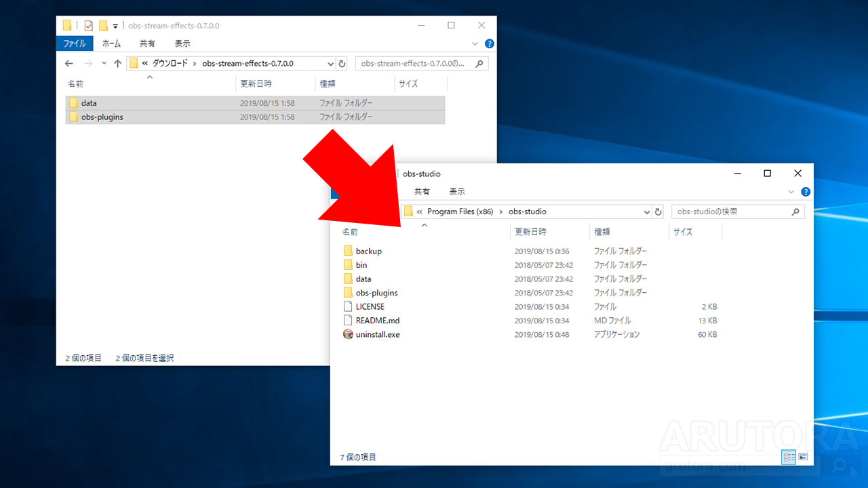Click Program Files (x86) in the address breadcrumb
Screen dimensions: 868x488
click(460, 211)
